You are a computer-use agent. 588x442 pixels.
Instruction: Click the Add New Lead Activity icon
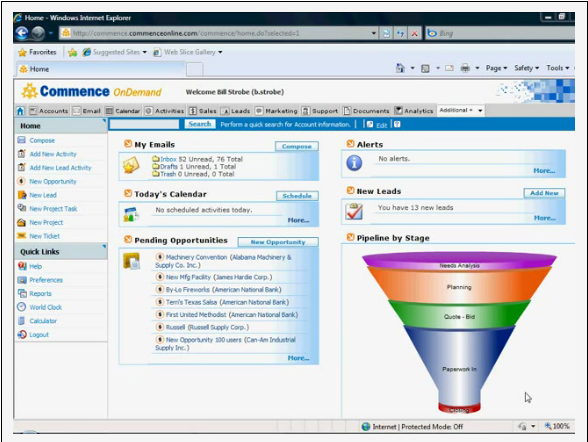(x=21, y=167)
